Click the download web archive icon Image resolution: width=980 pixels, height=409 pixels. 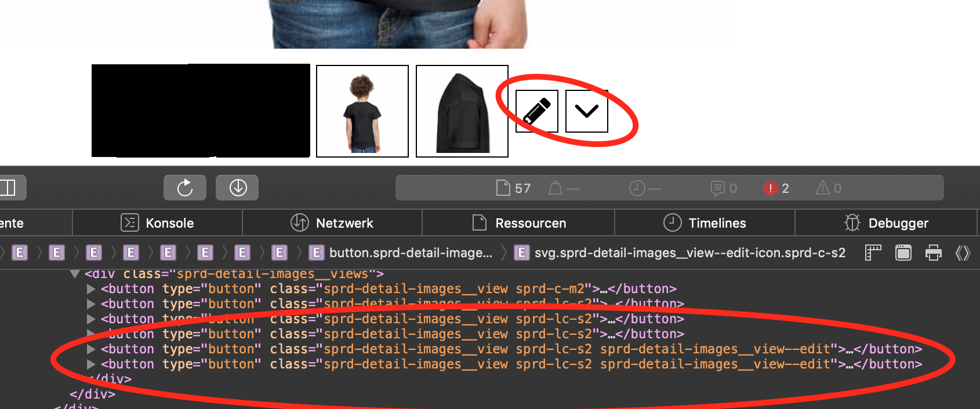(x=237, y=188)
